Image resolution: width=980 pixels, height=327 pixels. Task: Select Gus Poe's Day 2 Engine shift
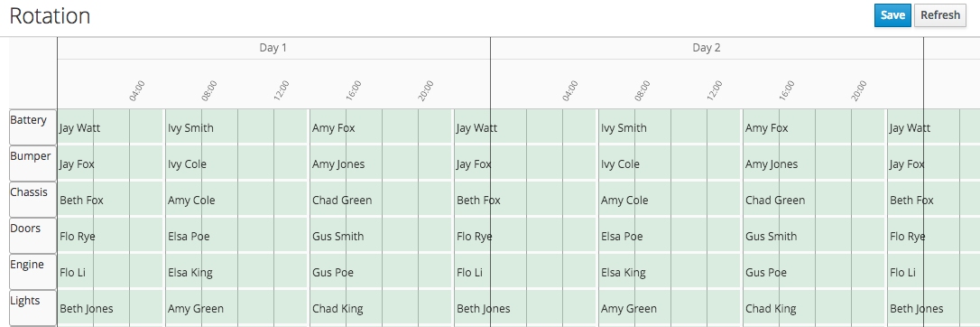click(x=814, y=272)
